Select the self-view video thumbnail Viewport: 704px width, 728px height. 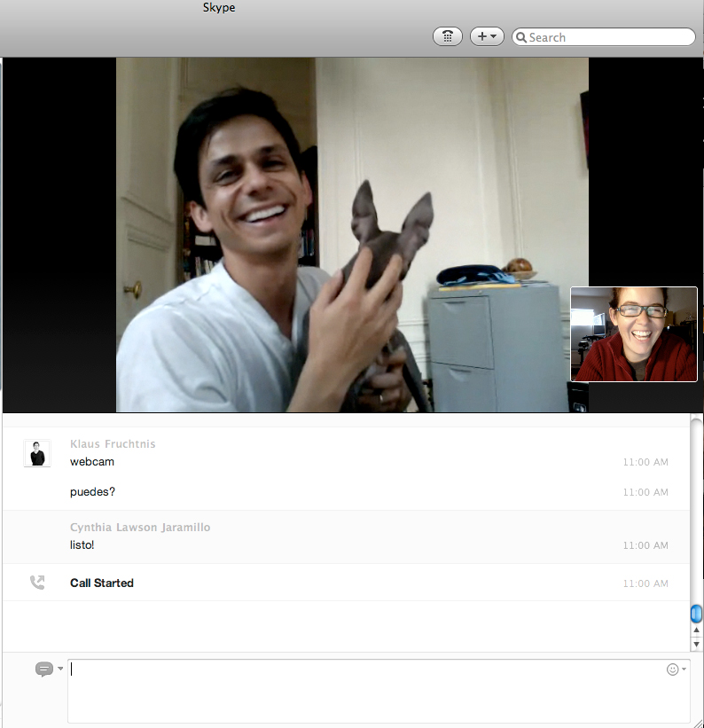tap(634, 334)
